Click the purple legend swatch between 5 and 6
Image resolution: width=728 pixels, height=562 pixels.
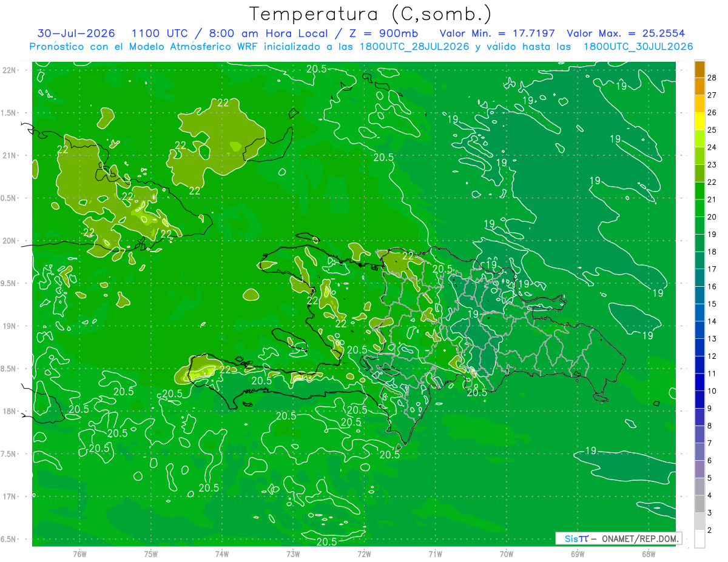699,469
